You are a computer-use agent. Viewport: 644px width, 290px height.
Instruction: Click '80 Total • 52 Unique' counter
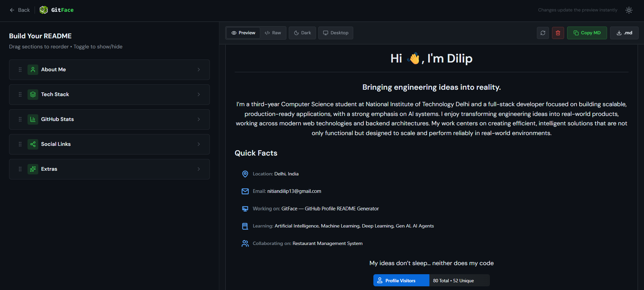pyautogui.click(x=453, y=281)
